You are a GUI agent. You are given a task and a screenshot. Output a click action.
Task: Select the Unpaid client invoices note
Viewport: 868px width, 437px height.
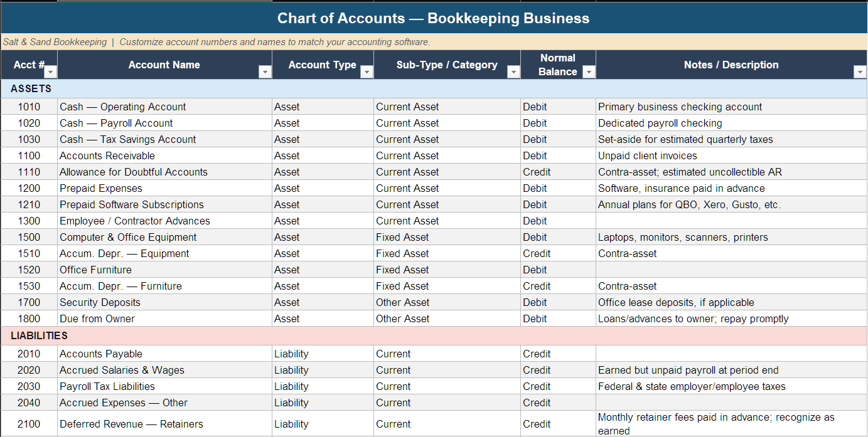[x=732, y=155]
